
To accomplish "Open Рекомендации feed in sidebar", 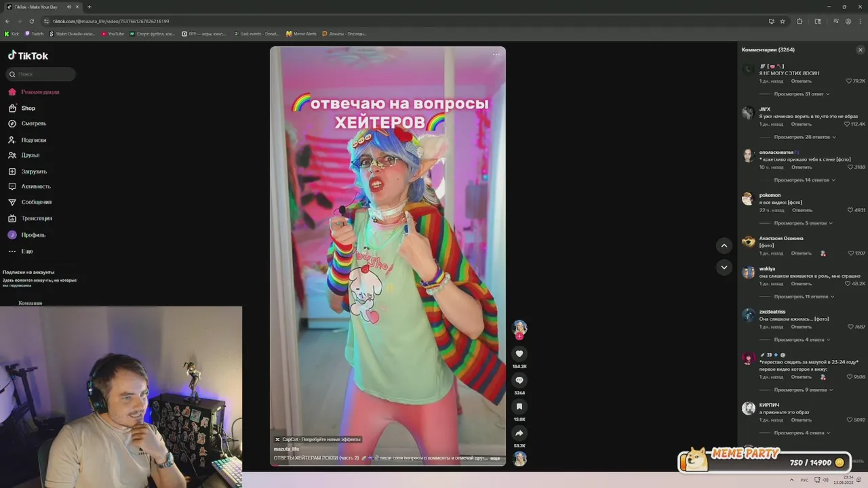I will pyautogui.click(x=34, y=92).
